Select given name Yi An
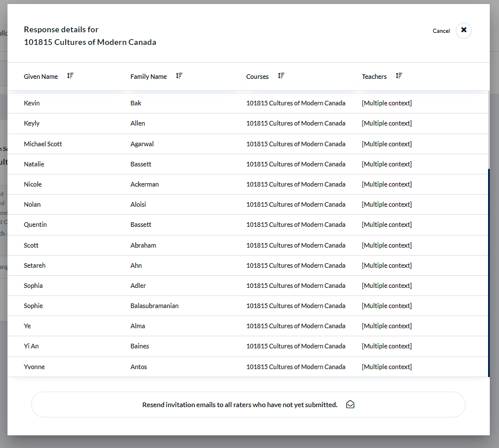The height and width of the screenshot is (448, 499). click(31, 346)
